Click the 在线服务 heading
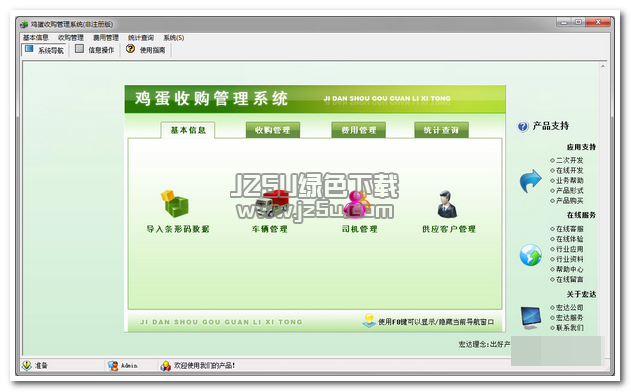The height and width of the screenshot is (392, 631). pyautogui.click(x=581, y=215)
